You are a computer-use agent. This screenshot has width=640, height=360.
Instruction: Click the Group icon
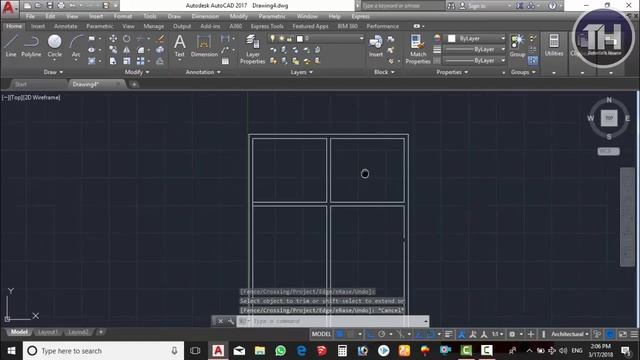tap(517, 45)
